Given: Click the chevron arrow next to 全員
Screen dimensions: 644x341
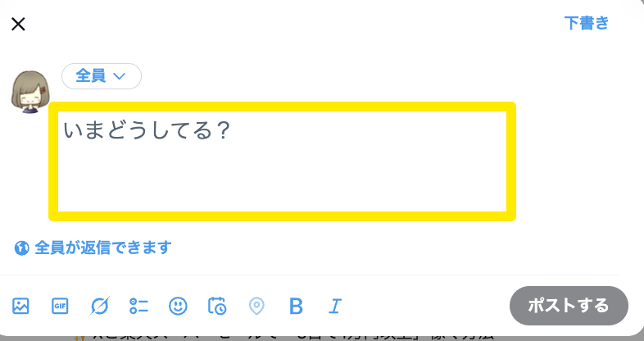Looking at the screenshot, I should [120, 75].
